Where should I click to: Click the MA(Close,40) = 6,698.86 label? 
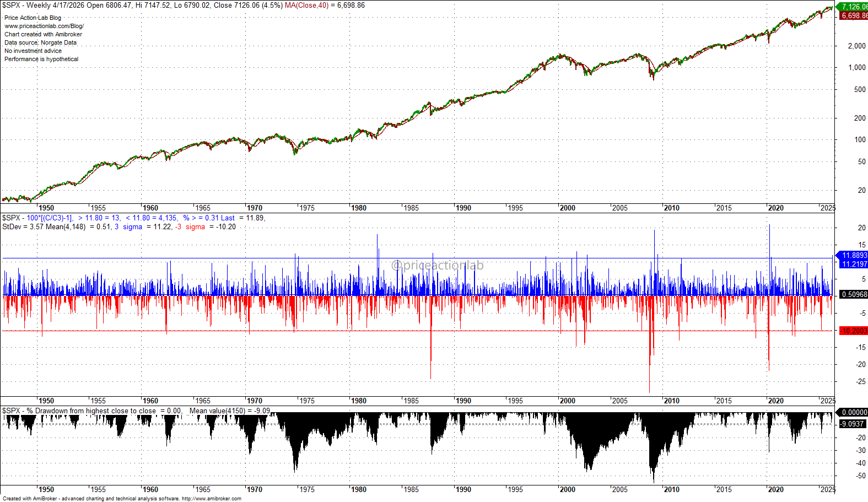[x=325, y=5]
